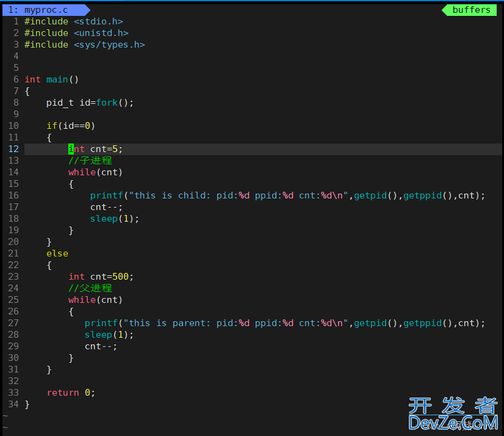The height and width of the screenshot is (436, 504).
Task: Click line number 21 in gutter
Action: tap(13, 253)
